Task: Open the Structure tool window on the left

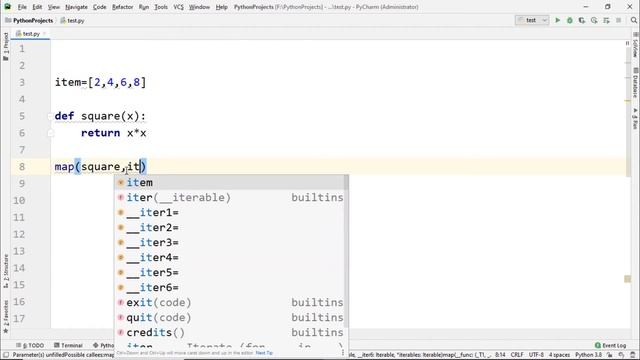Action: [6, 271]
